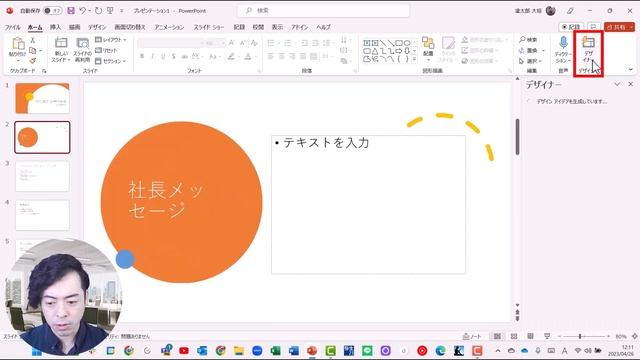Toggle Normal view button in status bar
Image resolution: width=640 pixels, height=360 pixels.
(497, 336)
